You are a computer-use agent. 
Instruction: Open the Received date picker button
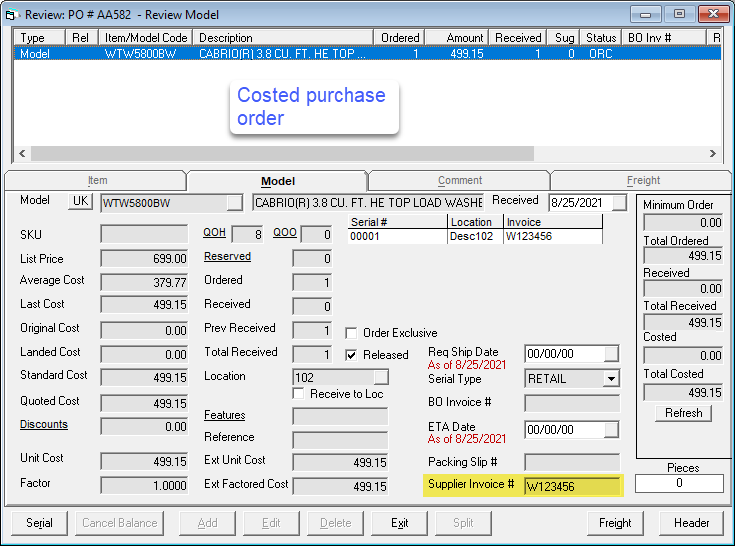(x=619, y=203)
